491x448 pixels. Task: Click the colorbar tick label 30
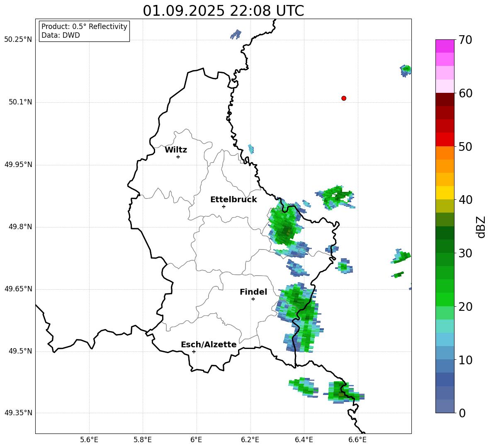coord(466,253)
